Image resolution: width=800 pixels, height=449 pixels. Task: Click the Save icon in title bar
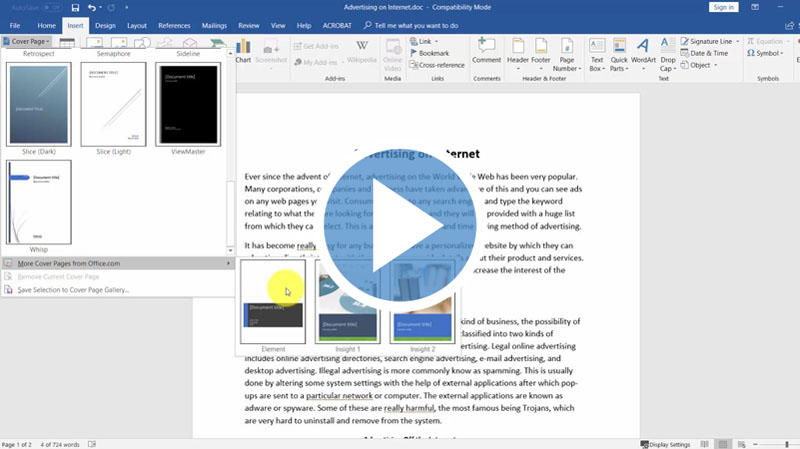point(76,8)
